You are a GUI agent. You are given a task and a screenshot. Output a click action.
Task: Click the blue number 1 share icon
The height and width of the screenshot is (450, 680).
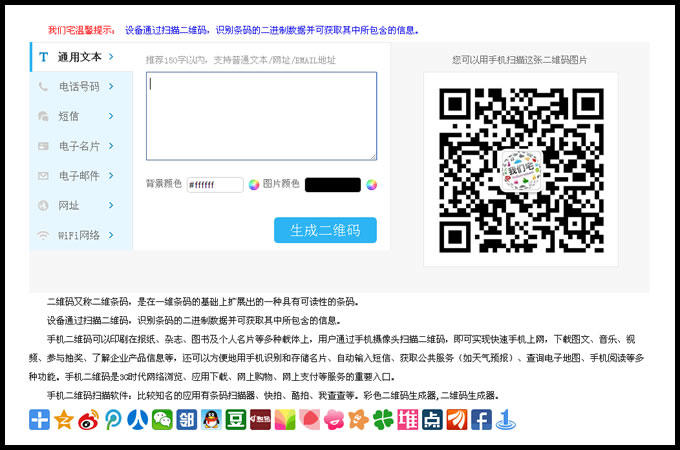(506, 420)
